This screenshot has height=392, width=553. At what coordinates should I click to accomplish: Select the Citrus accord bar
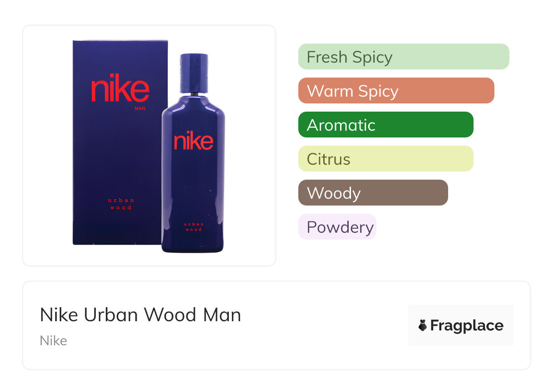(x=385, y=159)
